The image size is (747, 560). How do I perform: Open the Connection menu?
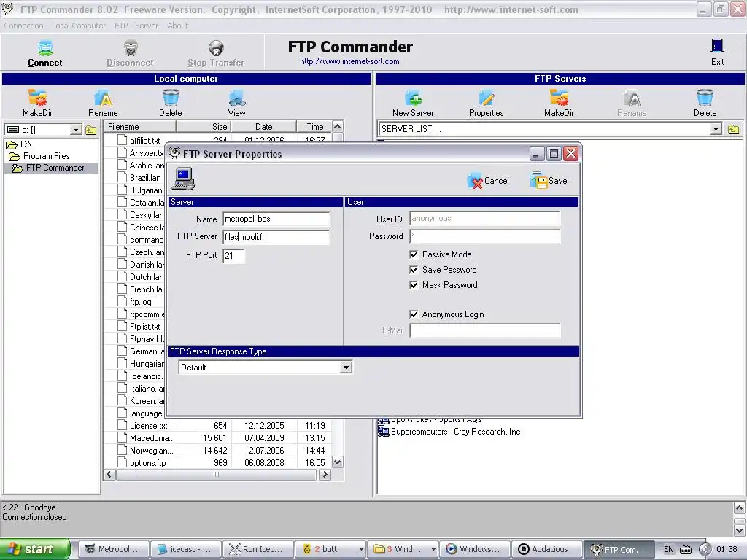click(23, 26)
